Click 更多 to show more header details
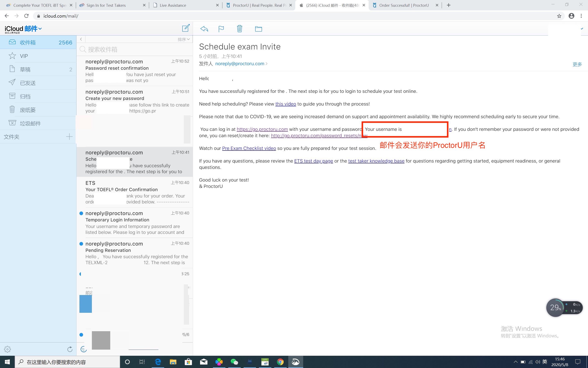 [577, 64]
